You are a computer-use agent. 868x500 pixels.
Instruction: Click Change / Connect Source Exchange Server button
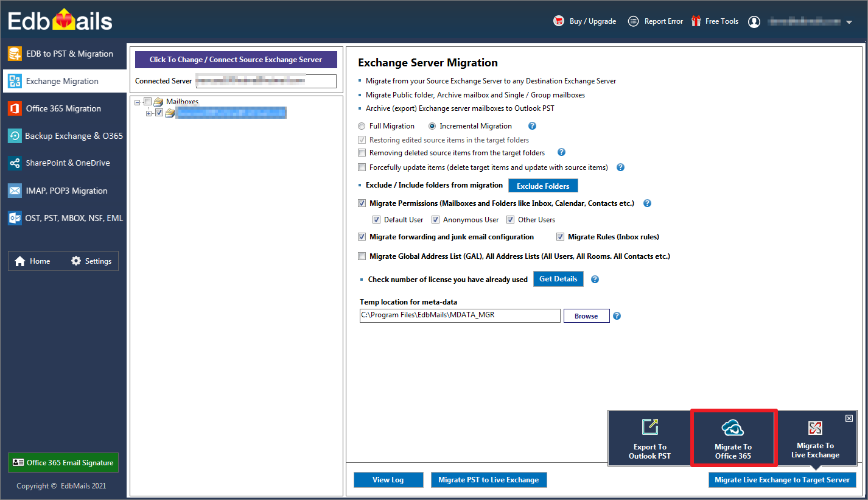point(236,60)
